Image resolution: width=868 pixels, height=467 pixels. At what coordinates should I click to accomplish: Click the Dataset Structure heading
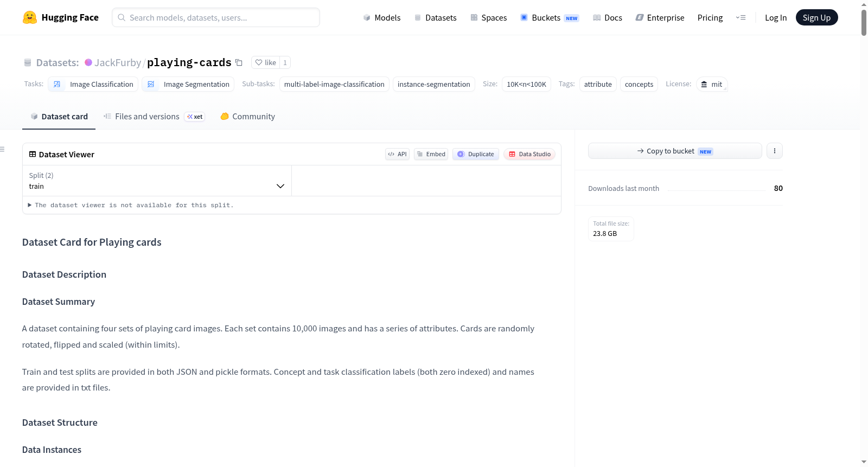(60, 423)
